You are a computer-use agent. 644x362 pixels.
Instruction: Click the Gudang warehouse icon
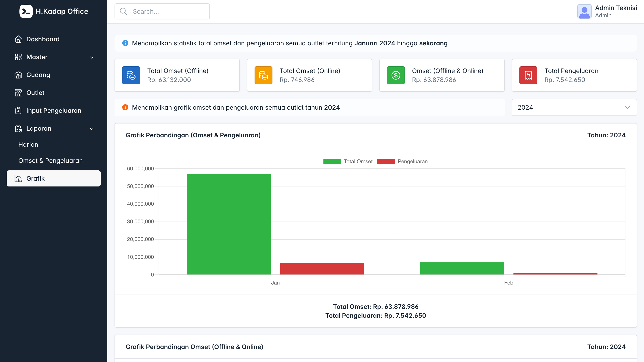(x=18, y=75)
